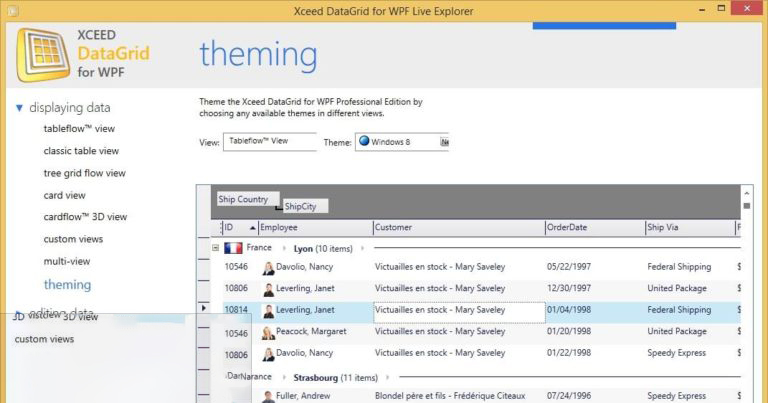Viewport: 768px width, 403px height.
Task: Select the theming sample link
Action: pos(67,284)
